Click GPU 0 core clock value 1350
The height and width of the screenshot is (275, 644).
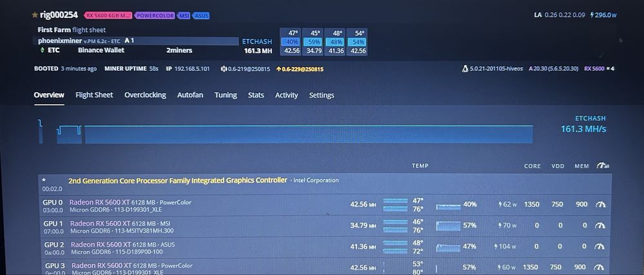click(x=531, y=204)
